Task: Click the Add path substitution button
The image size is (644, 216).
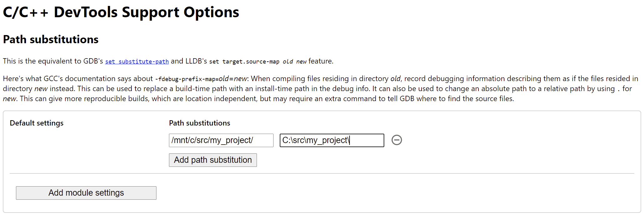Action: point(212,160)
